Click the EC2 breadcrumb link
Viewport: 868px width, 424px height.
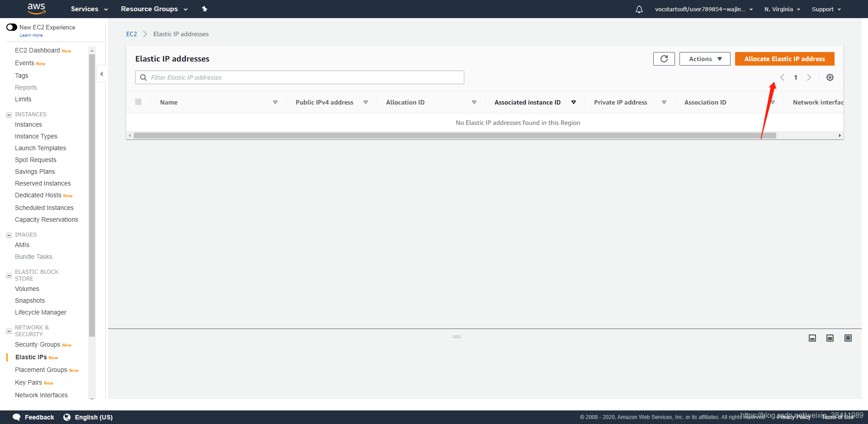tap(132, 34)
